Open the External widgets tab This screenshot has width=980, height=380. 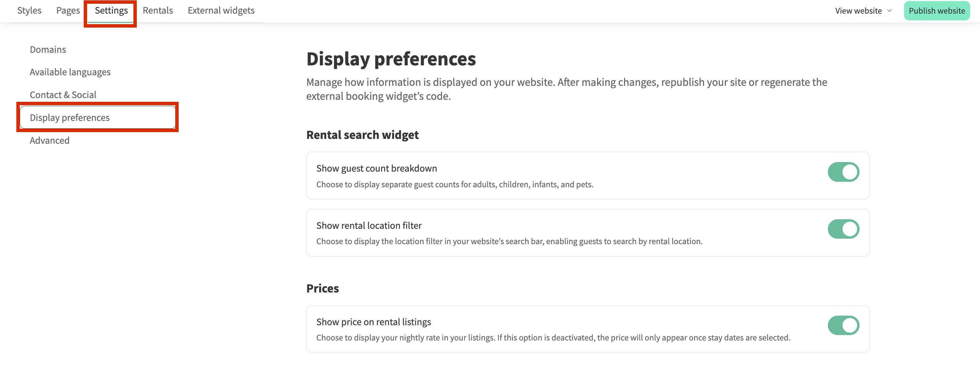pyautogui.click(x=221, y=11)
